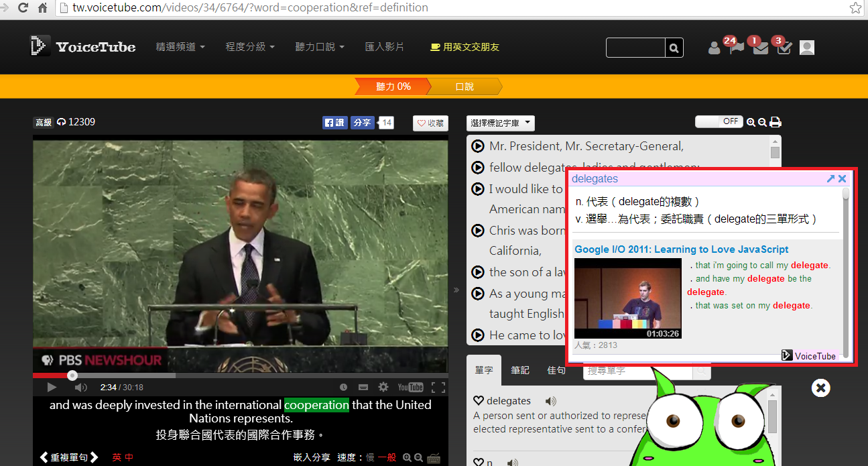Screen dimensions: 868x466
Task: Favorite the 'delegates' word with heart icon
Action: click(479, 401)
